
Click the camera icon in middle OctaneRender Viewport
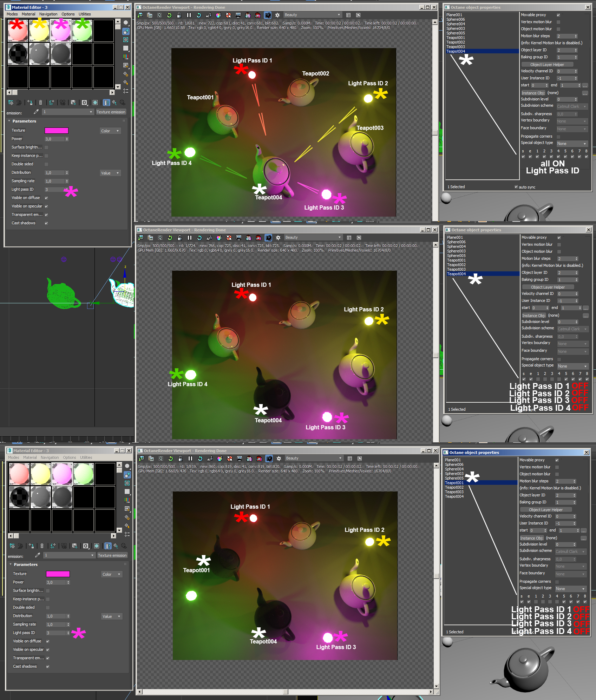(x=268, y=238)
